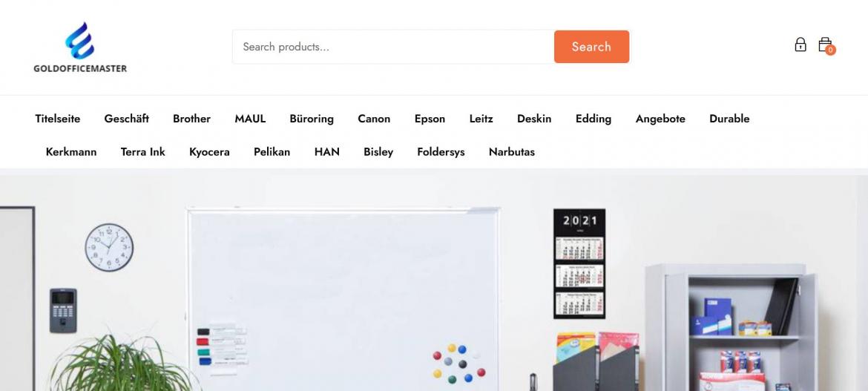Screen dimensions: 868x391
Task: Open the MAUL category
Action: (250, 119)
